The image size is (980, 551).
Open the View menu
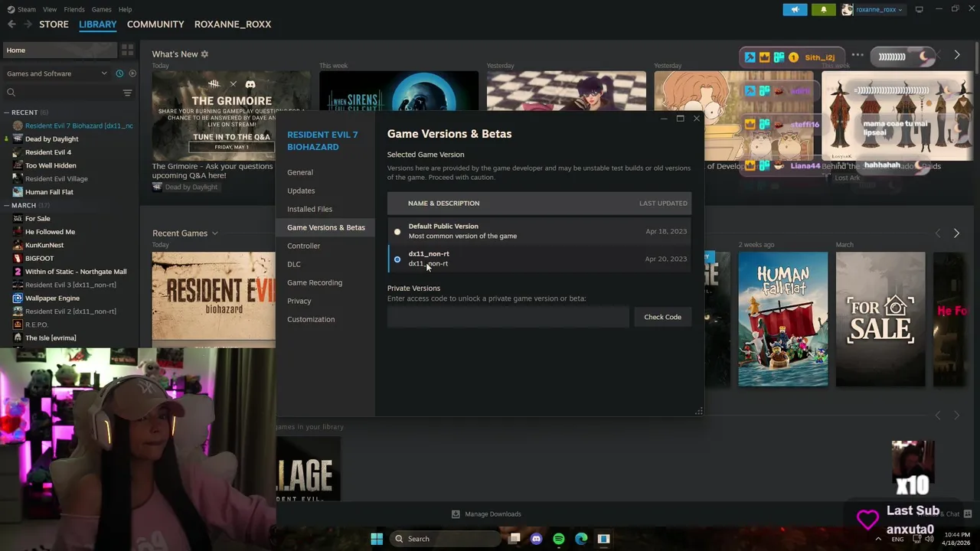click(x=50, y=9)
